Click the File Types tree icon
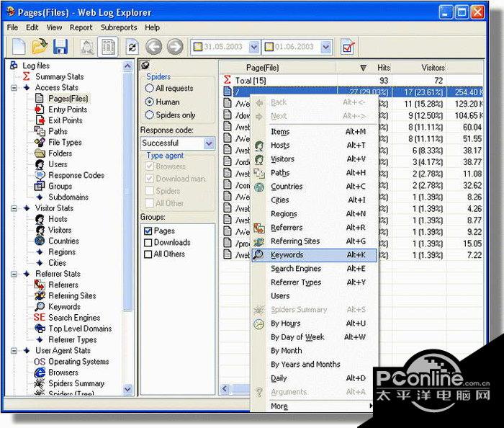 tap(40, 142)
